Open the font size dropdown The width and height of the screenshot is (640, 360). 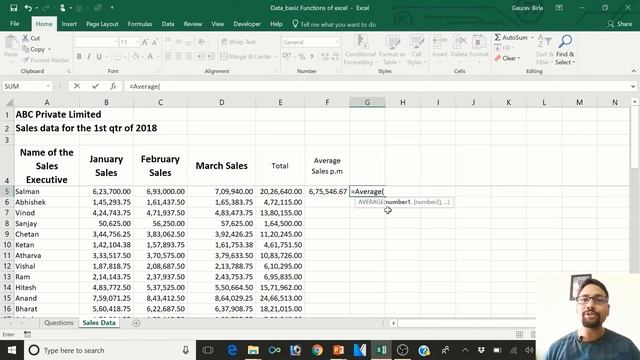138,42
